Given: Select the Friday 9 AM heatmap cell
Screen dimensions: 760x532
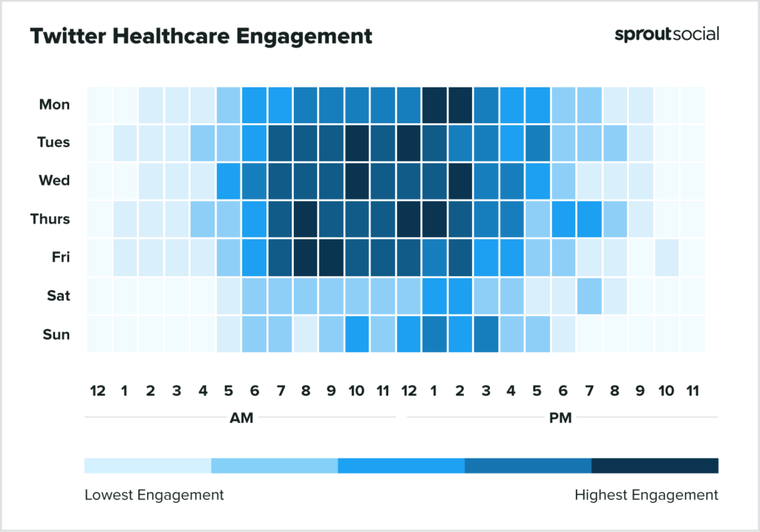Looking at the screenshot, I should (331, 257).
